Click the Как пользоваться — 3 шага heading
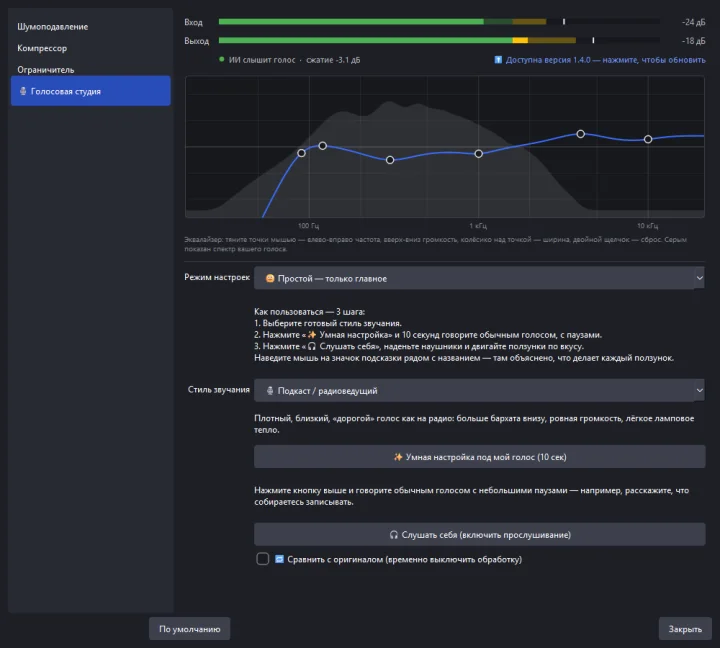This screenshot has height=648, width=720. [309, 311]
